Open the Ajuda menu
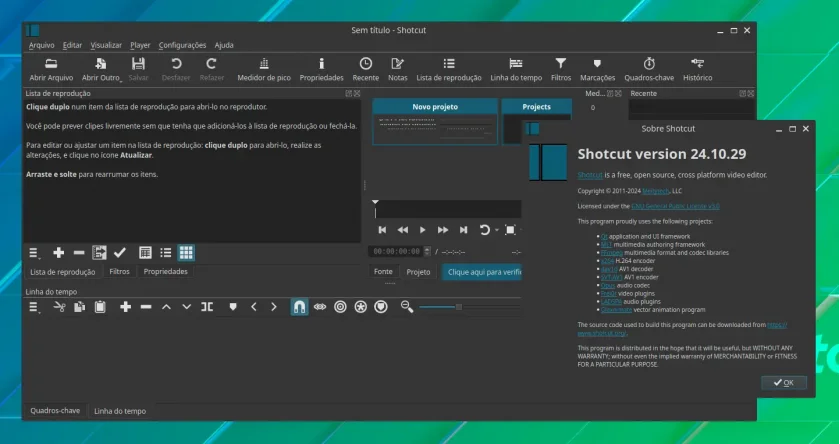This screenshot has height=444, width=840. pyautogui.click(x=224, y=46)
